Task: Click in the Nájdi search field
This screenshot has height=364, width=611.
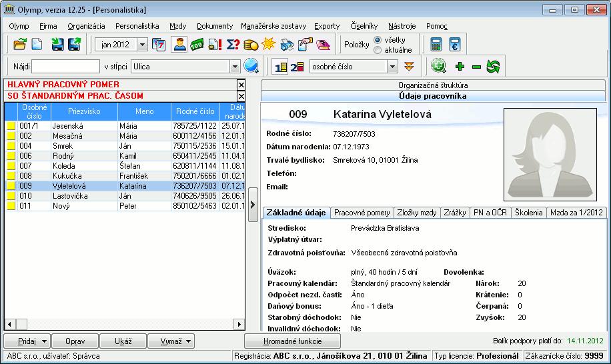Action: pos(65,67)
